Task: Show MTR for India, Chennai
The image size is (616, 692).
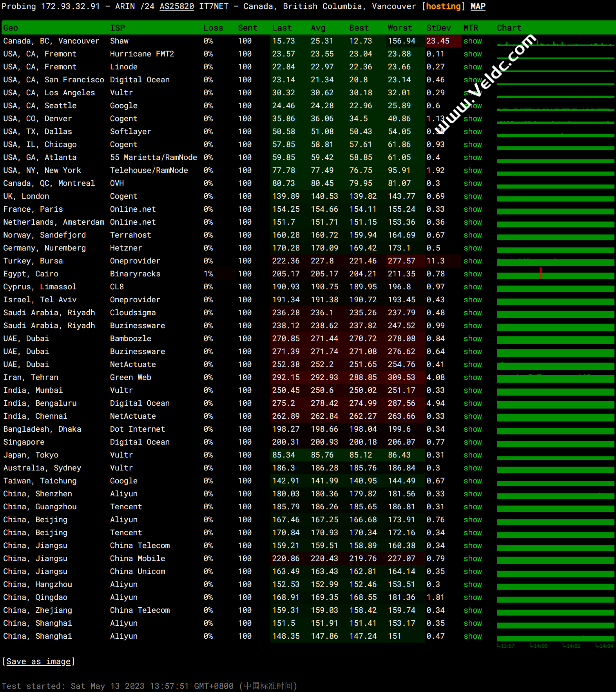Action: pyautogui.click(x=473, y=416)
